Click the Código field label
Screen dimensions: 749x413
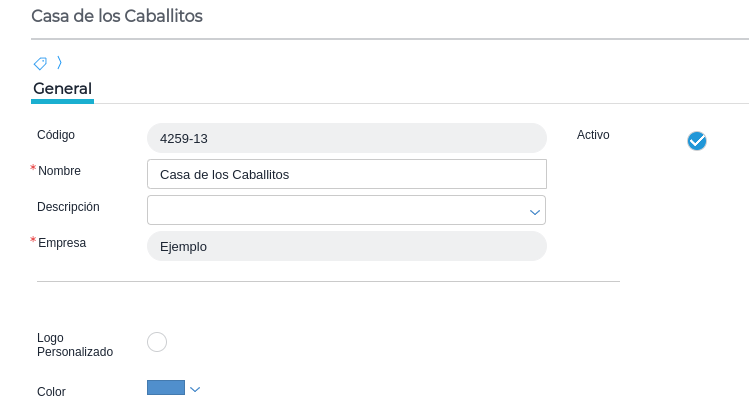pos(56,135)
